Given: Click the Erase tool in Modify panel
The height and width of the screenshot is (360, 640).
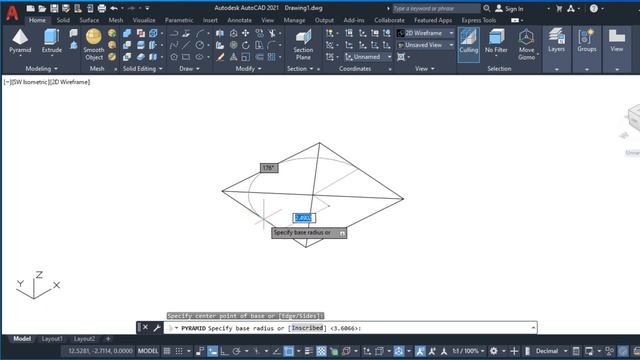Looking at the screenshot, I should point(220,57).
